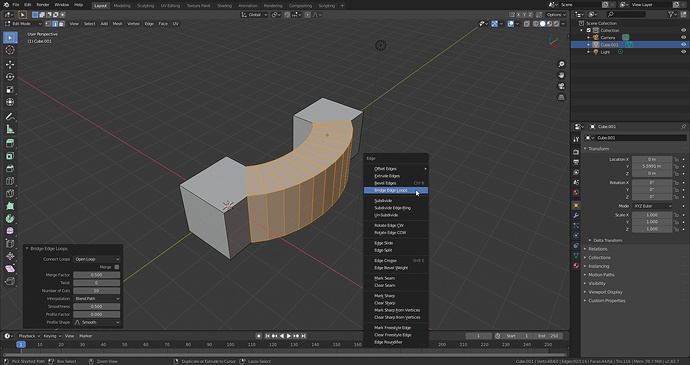This screenshot has height=365, width=690.
Task: Switch to the Modeling workspace tab
Action: [x=122, y=6]
